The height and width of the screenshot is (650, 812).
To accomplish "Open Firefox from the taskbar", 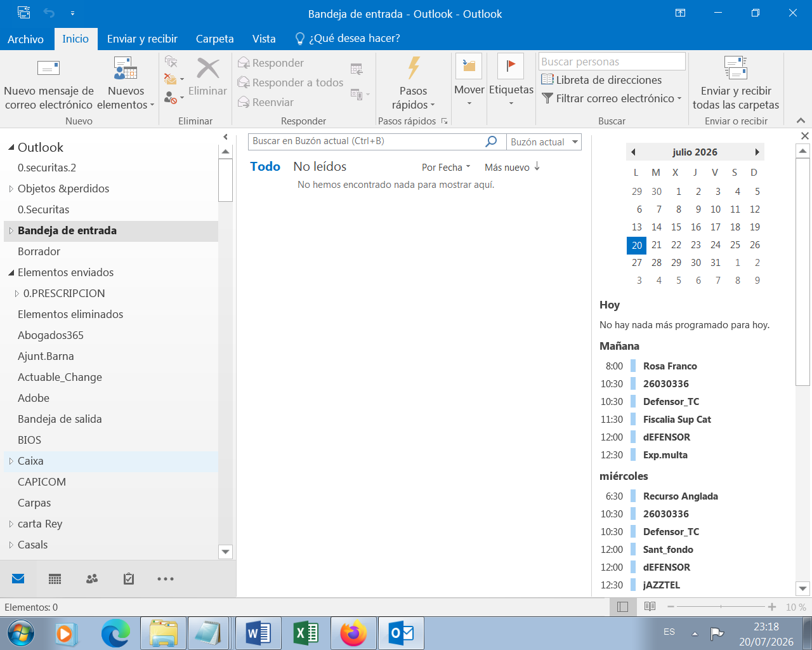I will coord(353,633).
